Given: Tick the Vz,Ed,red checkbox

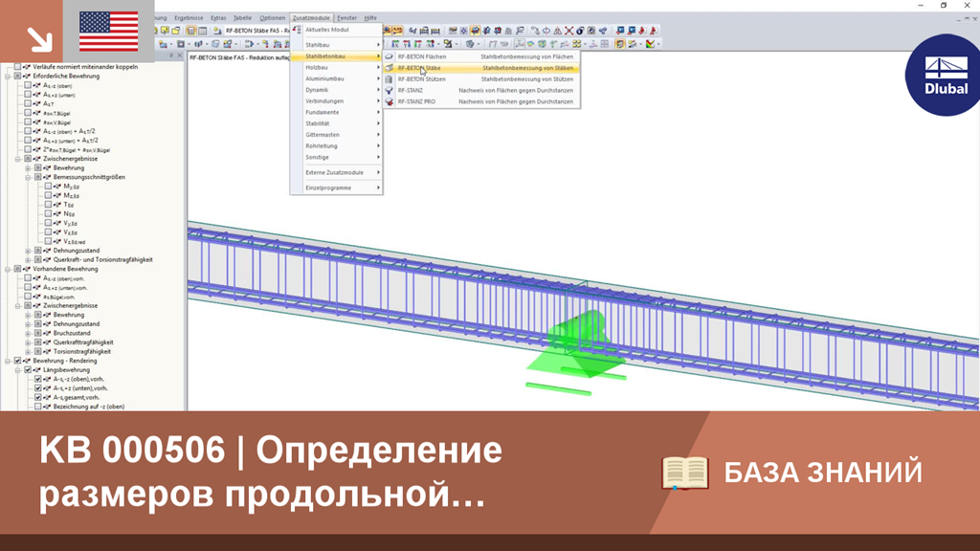Looking at the screenshot, I should point(48,241).
